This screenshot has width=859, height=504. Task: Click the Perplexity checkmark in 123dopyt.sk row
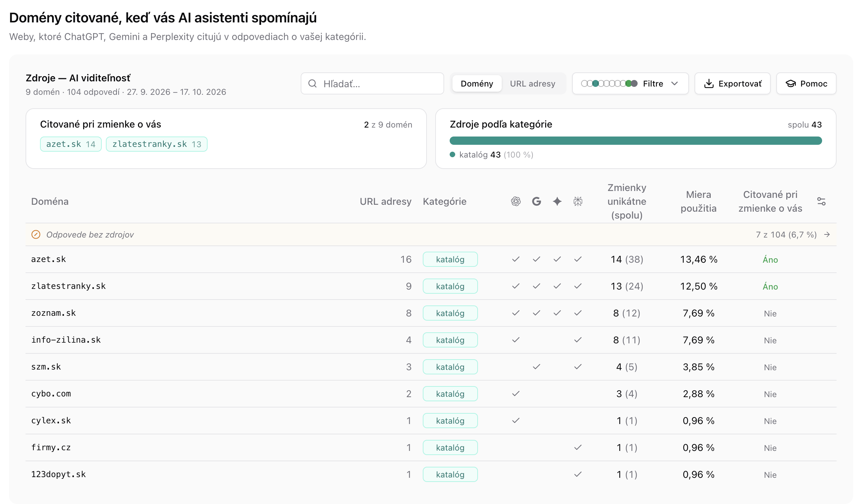coord(578,474)
